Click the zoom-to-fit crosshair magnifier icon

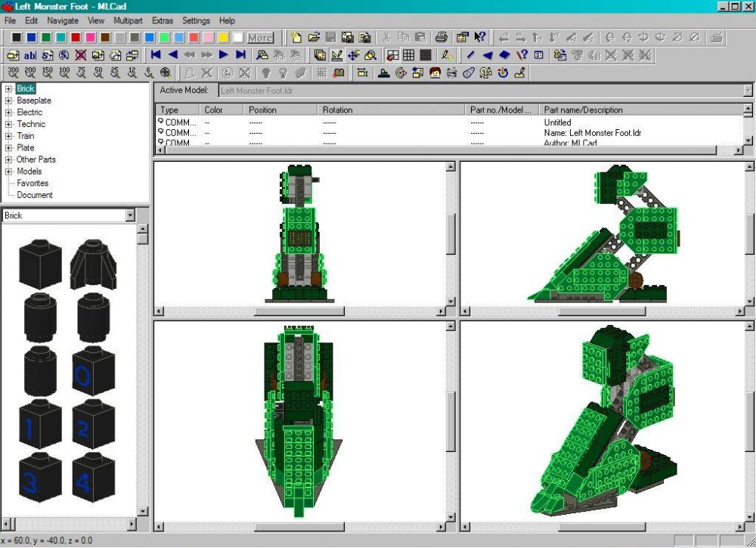click(166, 73)
